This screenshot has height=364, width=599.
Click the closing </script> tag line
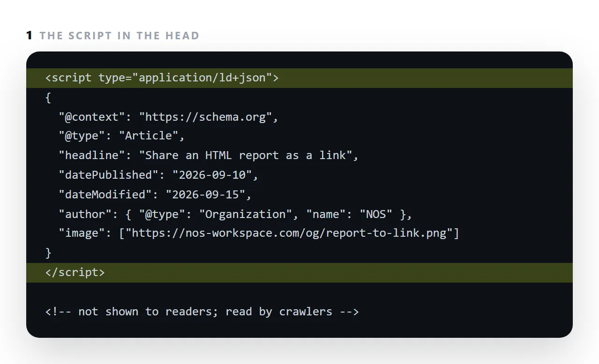(x=299, y=273)
